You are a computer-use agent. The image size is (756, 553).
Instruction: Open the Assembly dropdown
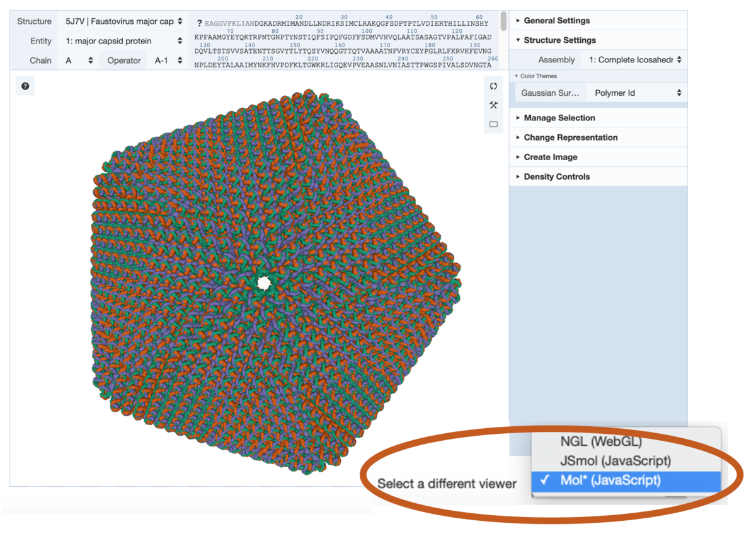tap(635, 60)
